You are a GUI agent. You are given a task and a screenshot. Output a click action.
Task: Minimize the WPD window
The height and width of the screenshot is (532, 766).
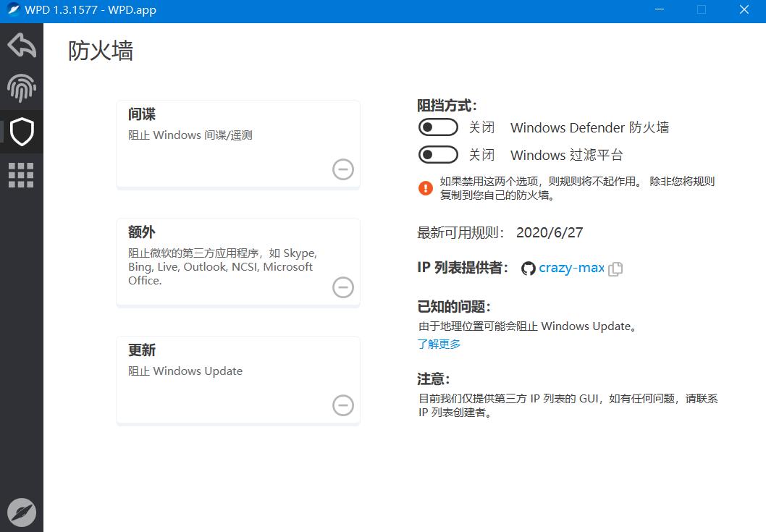[x=659, y=9]
